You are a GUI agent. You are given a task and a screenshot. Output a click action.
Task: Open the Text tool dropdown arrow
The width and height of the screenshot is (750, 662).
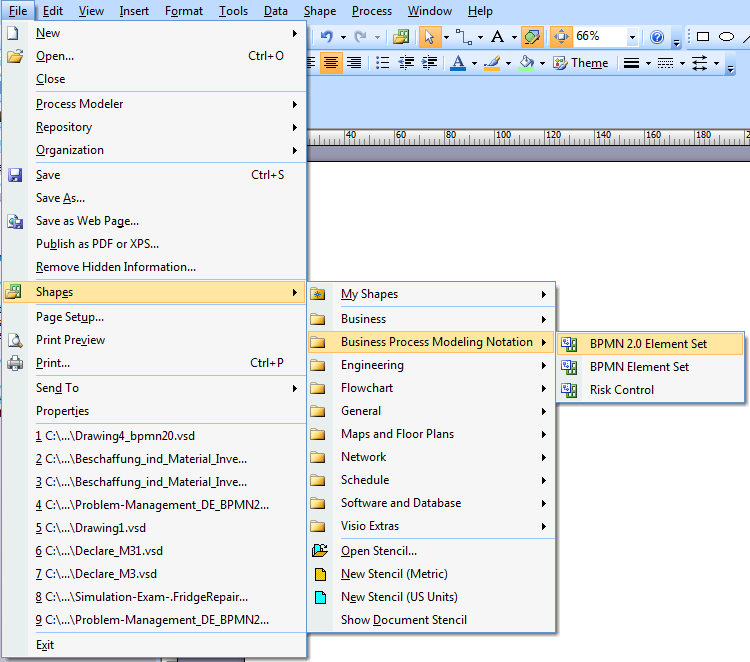pos(514,37)
